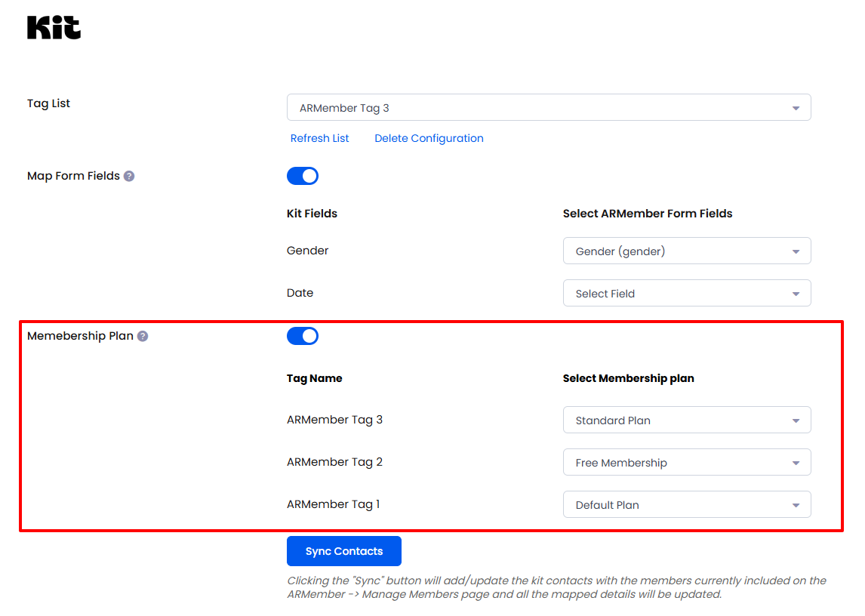This screenshot has width=865, height=616.
Task: Open help tooltip for Map Form Fields
Action: click(x=129, y=176)
